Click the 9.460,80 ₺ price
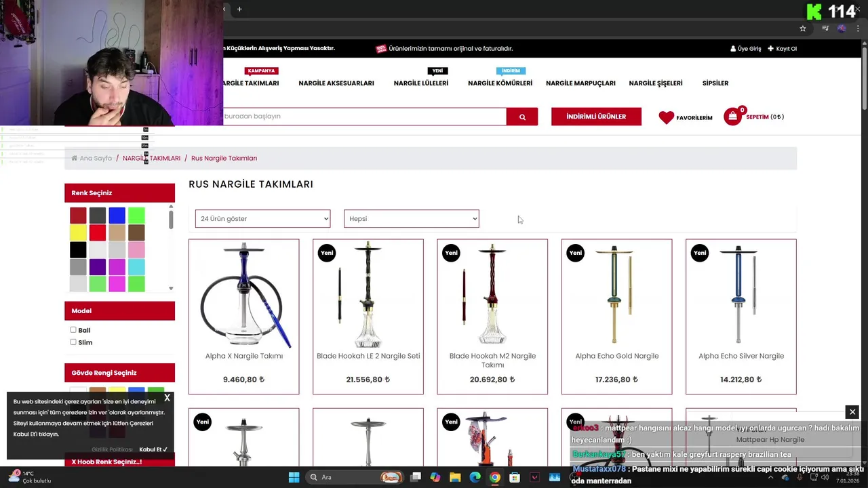868x488 pixels. tap(244, 380)
